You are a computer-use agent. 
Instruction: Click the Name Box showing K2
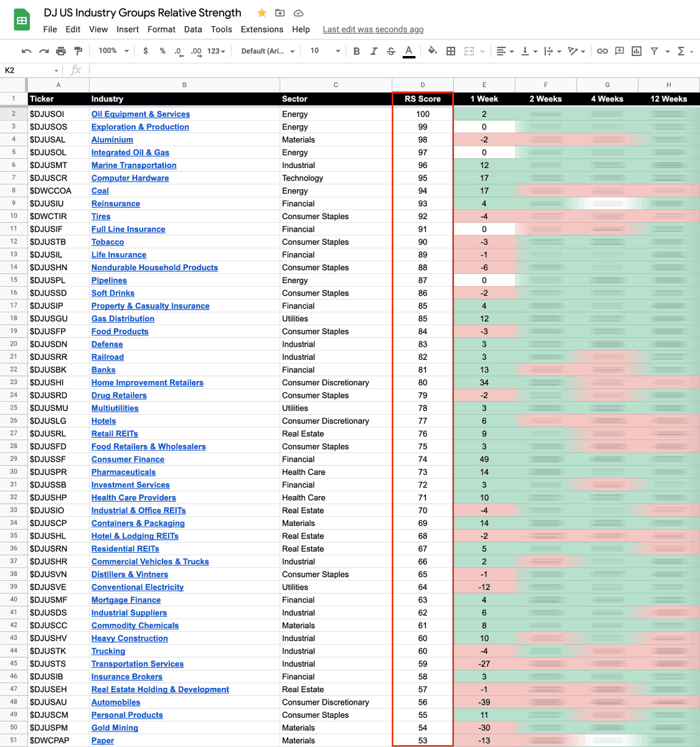(25, 70)
